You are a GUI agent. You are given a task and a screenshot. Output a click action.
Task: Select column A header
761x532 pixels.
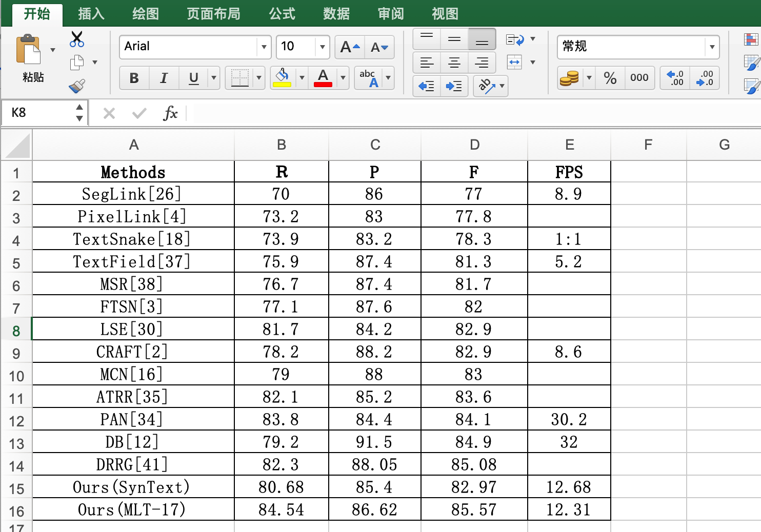click(x=134, y=145)
